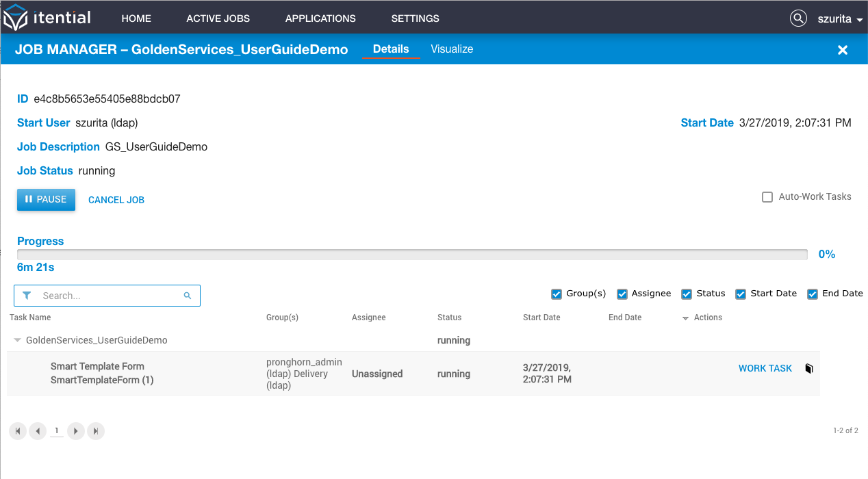
Task: Go to next page of tasks
Action: 76,431
